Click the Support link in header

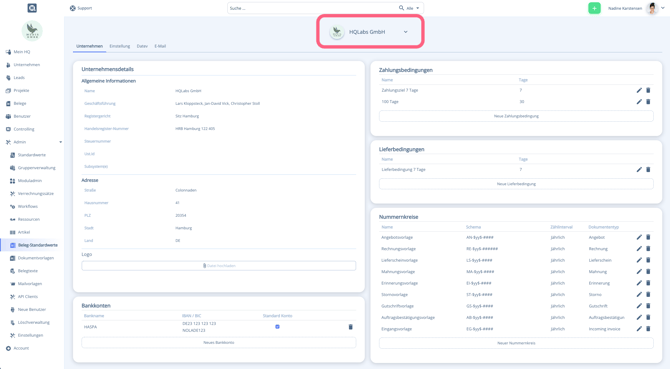[81, 8]
